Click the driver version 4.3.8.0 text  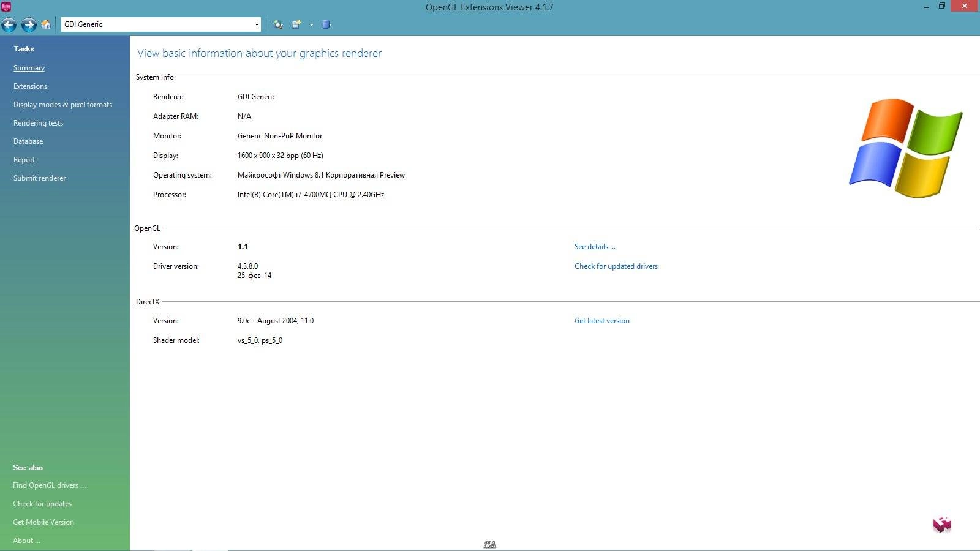[247, 266]
